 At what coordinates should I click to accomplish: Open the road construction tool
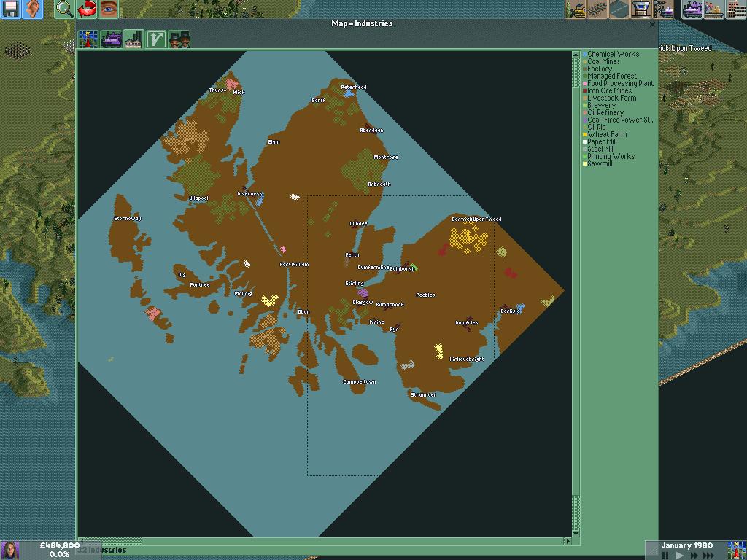pyautogui.click(x=619, y=9)
